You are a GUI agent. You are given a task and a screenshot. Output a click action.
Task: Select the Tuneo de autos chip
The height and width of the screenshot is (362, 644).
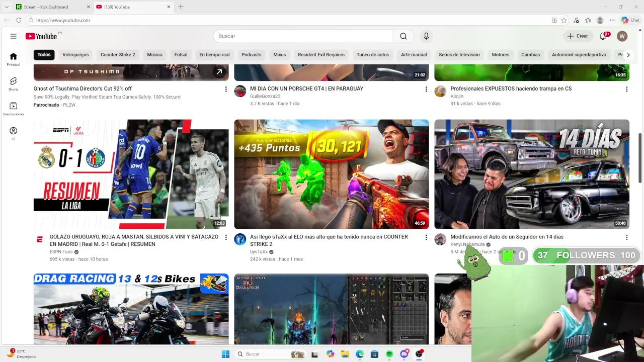coord(373,55)
